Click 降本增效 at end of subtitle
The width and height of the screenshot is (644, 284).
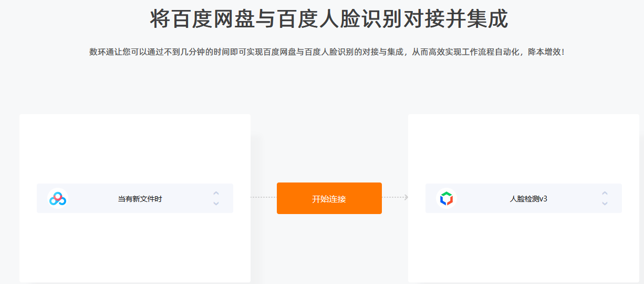pyautogui.click(x=545, y=52)
